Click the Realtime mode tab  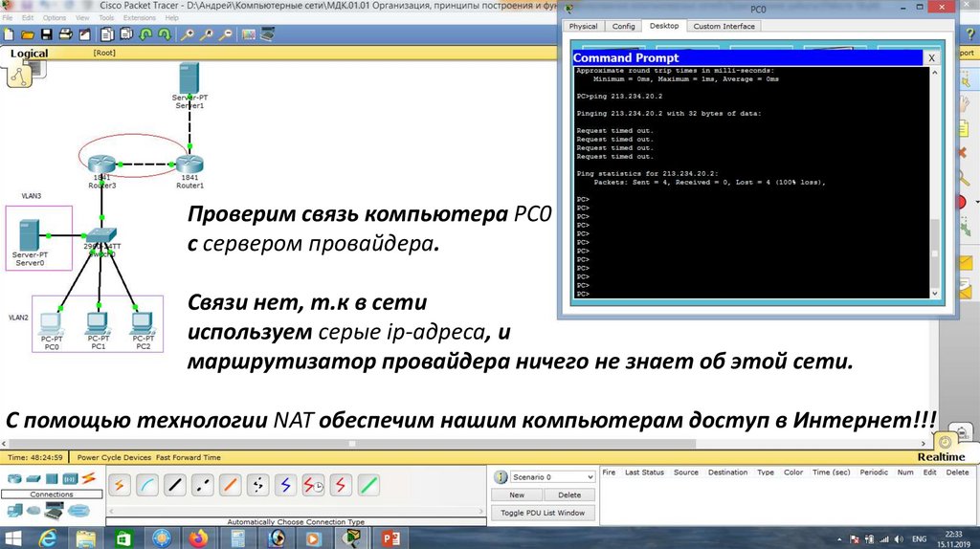[941, 456]
